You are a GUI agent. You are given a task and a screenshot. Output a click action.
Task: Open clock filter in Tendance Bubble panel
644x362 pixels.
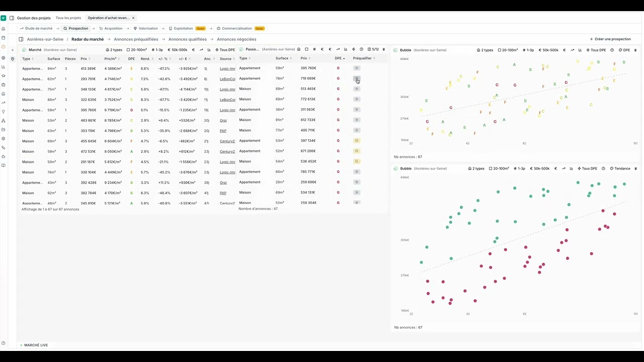pyautogui.click(x=603, y=168)
